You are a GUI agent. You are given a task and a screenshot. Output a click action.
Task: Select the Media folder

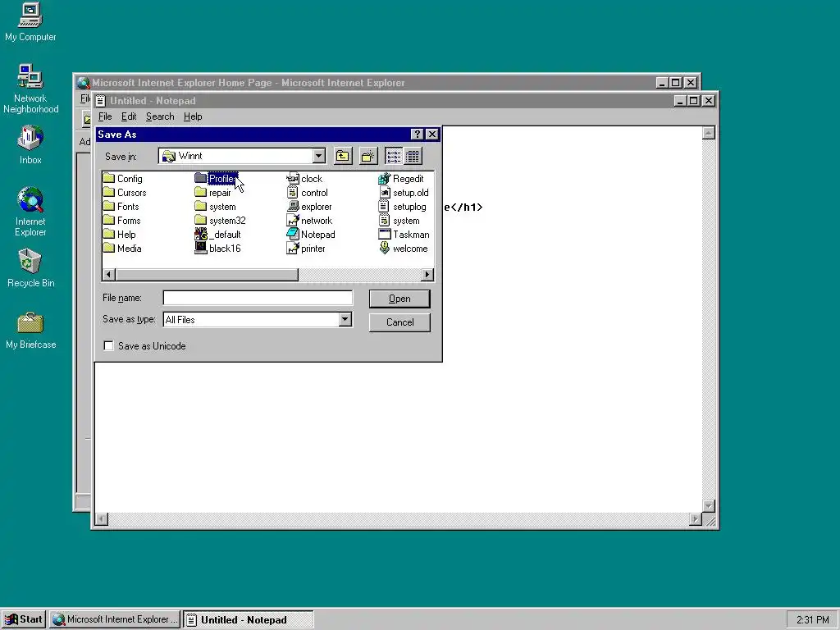(122, 248)
